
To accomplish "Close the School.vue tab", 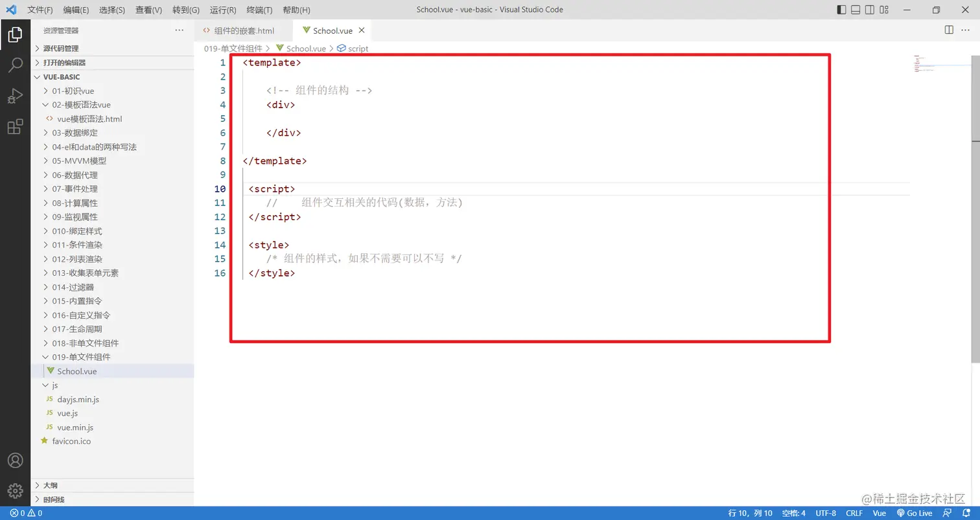I will click(x=362, y=30).
